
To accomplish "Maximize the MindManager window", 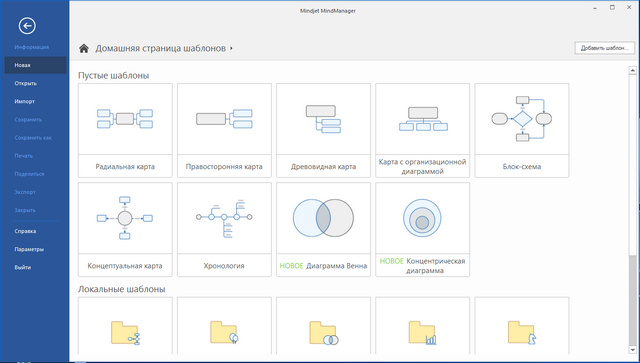I will (x=612, y=7).
